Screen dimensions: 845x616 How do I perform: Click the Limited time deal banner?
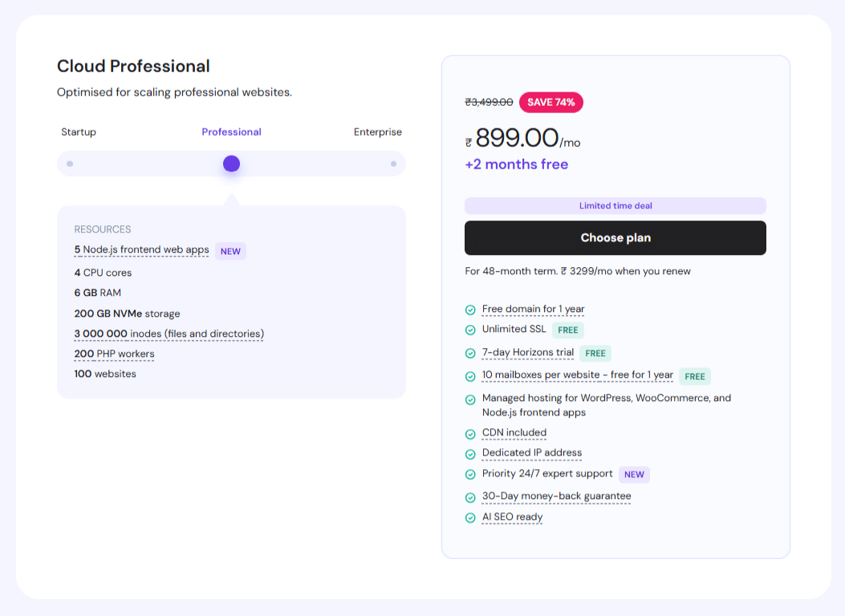coord(615,205)
